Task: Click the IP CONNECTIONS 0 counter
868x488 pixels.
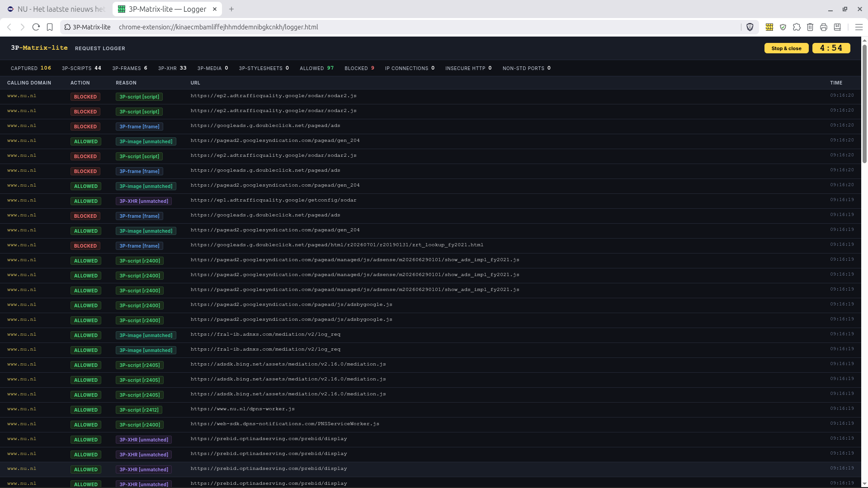Action: (x=410, y=68)
